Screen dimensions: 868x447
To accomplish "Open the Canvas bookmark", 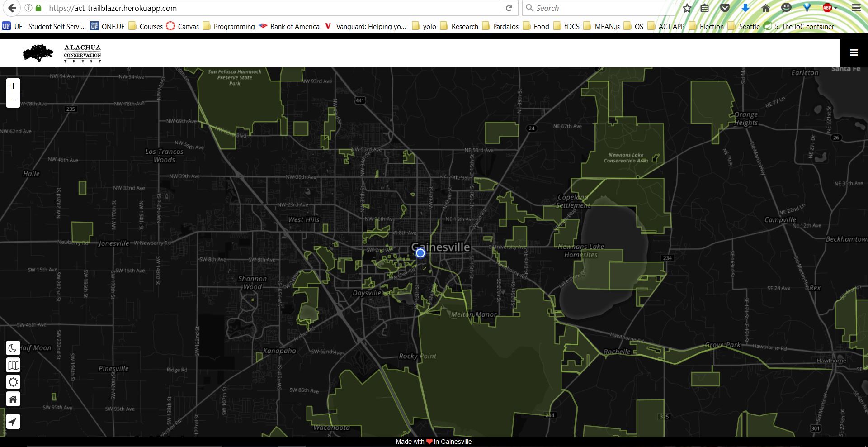I will [x=183, y=26].
